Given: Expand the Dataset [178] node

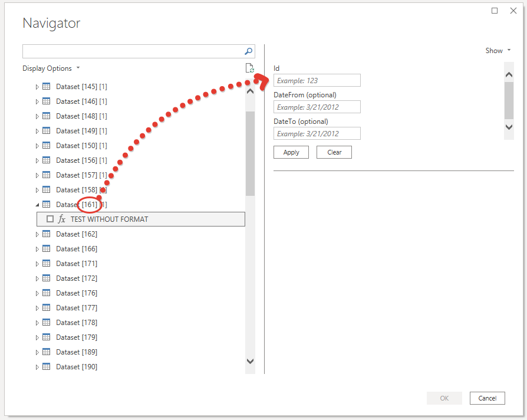Looking at the screenshot, I should (37, 323).
